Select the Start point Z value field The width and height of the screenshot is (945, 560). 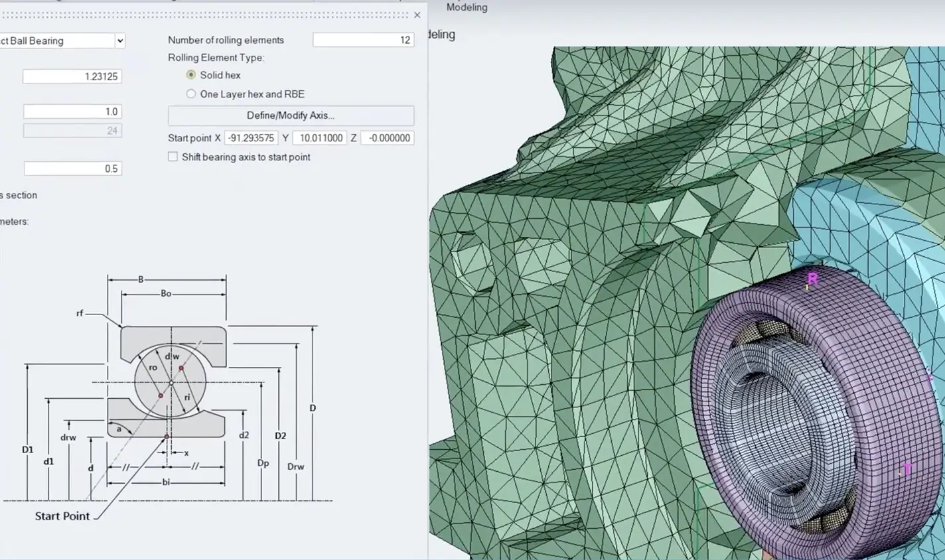coord(388,138)
